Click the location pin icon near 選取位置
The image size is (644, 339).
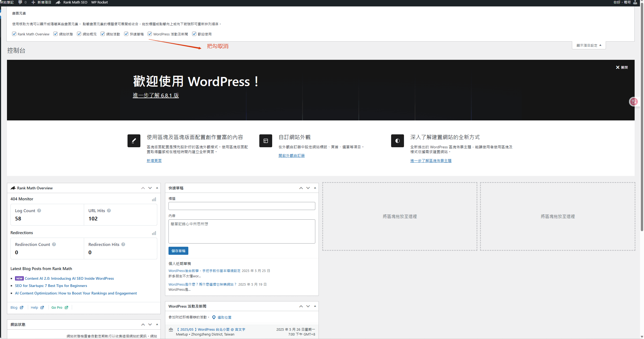214,317
